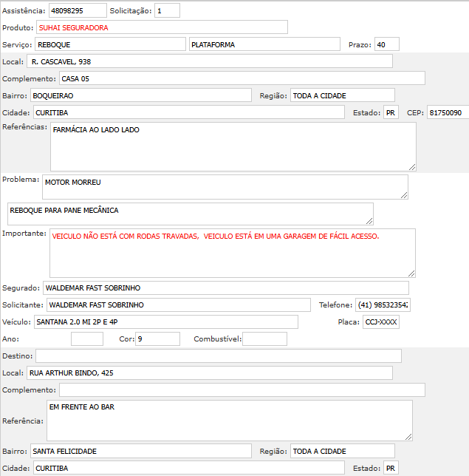This screenshot has width=469, height=476.
Task: Click the empty Destino field
Action: (x=219, y=356)
